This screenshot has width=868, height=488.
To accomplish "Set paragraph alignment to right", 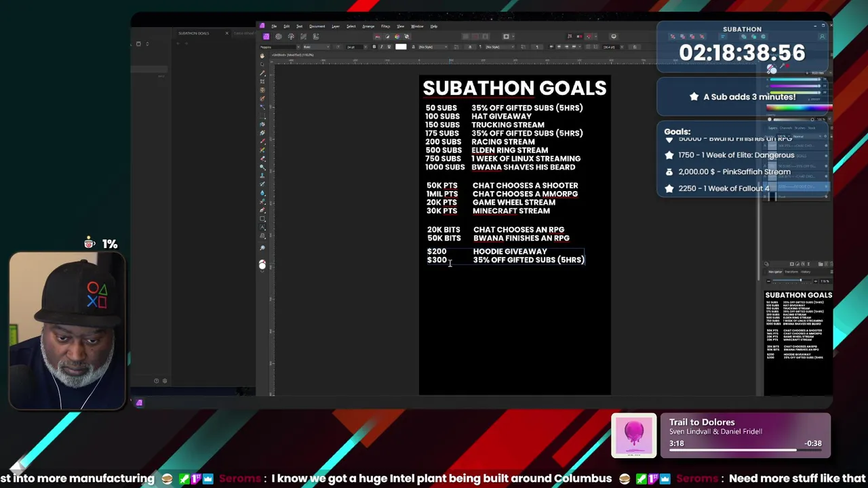I will (566, 47).
